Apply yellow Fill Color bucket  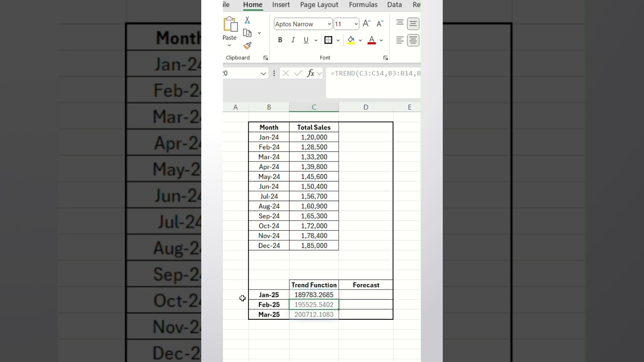351,40
